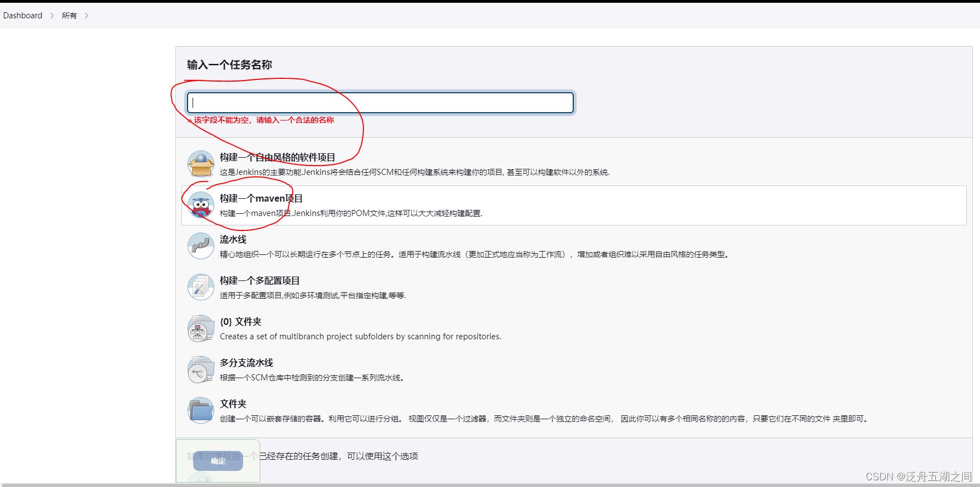Viewport: 980px width, 487px height.
Task: Select the {0} 文件夹 title
Action: point(241,322)
